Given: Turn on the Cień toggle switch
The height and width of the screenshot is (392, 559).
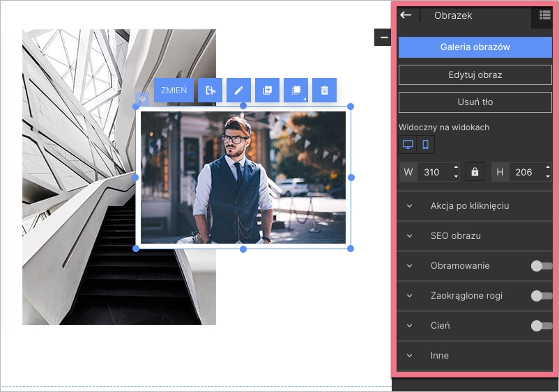Looking at the screenshot, I should pyautogui.click(x=541, y=326).
